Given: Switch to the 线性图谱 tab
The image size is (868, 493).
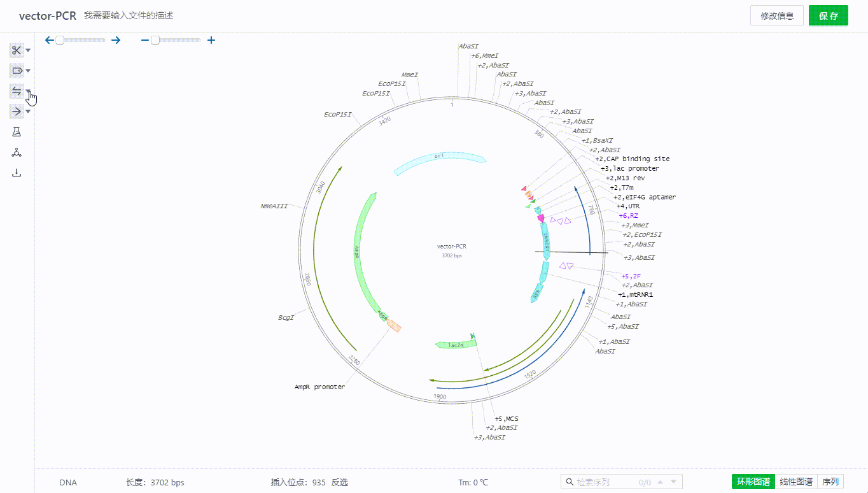Looking at the screenshot, I should (796, 482).
